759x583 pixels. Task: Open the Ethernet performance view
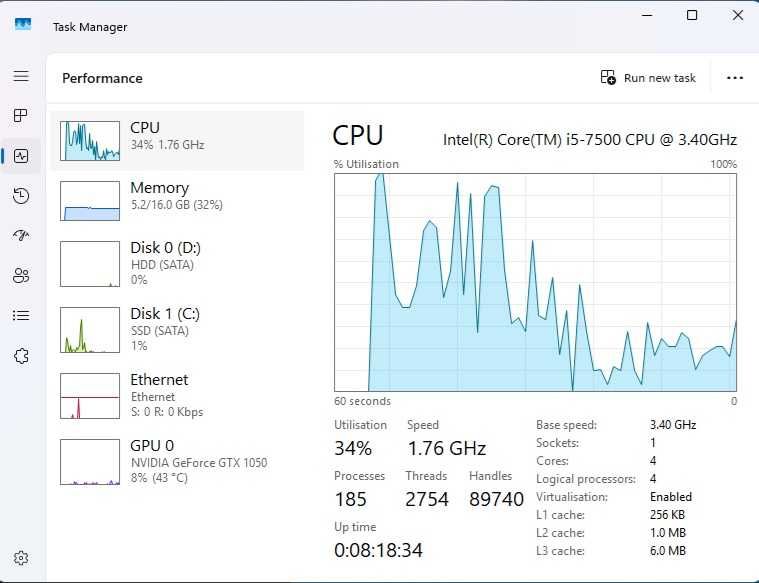click(x=178, y=395)
